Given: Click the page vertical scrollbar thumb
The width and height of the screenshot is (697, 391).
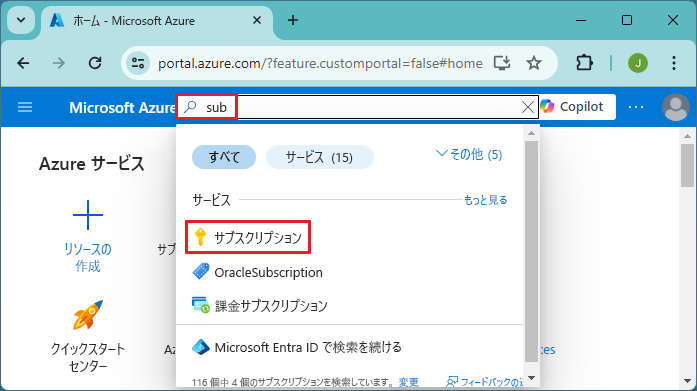Looking at the screenshot, I should click(687, 165).
